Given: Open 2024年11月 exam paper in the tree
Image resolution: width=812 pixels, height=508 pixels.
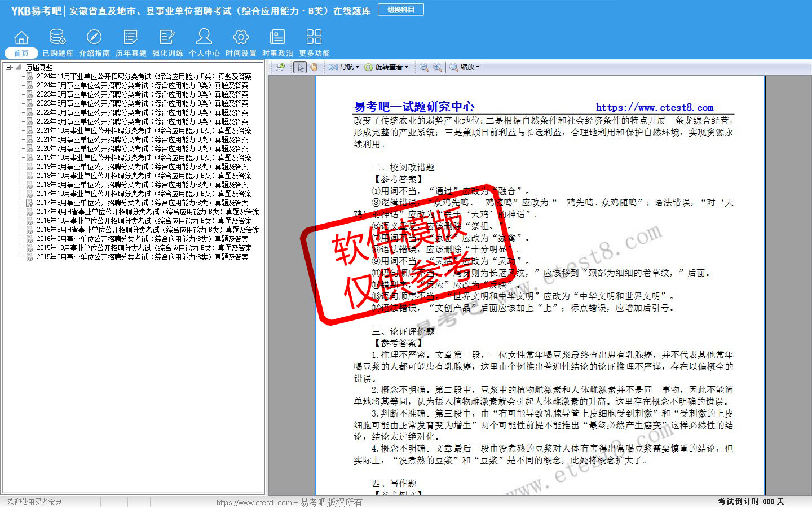Looking at the screenshot, I should click(144, 76).
